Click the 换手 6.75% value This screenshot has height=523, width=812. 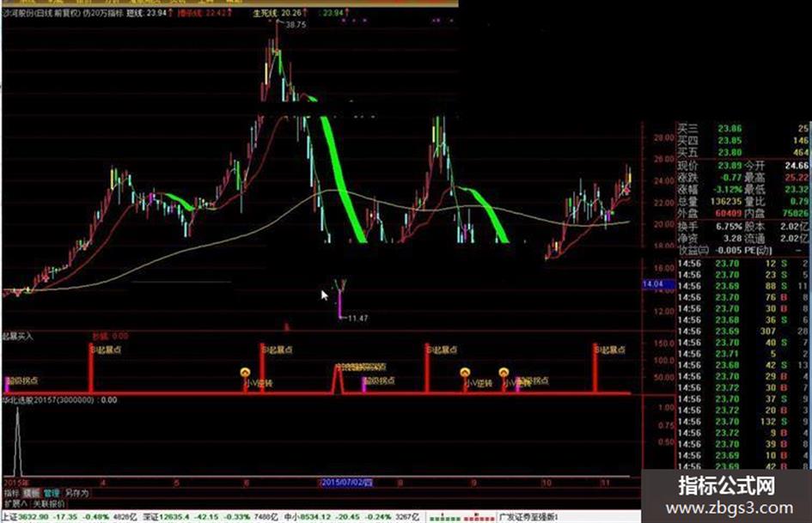[x=729, y=227]
